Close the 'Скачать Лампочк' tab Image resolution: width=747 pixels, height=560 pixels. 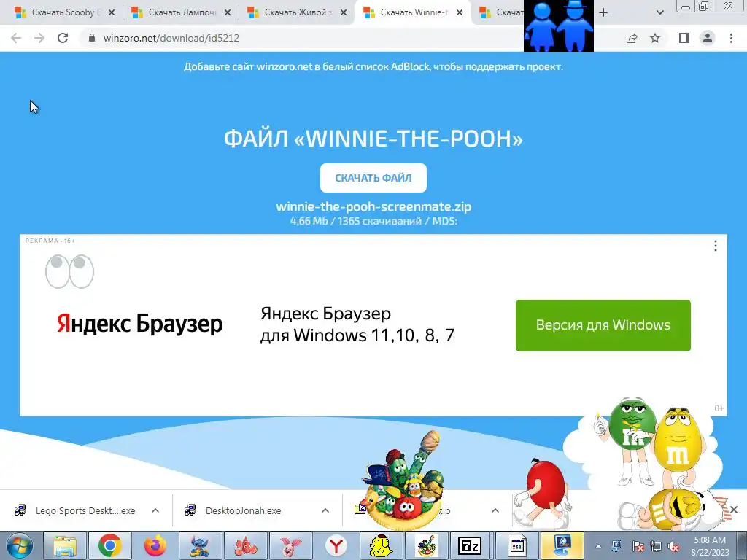[228, 13]
